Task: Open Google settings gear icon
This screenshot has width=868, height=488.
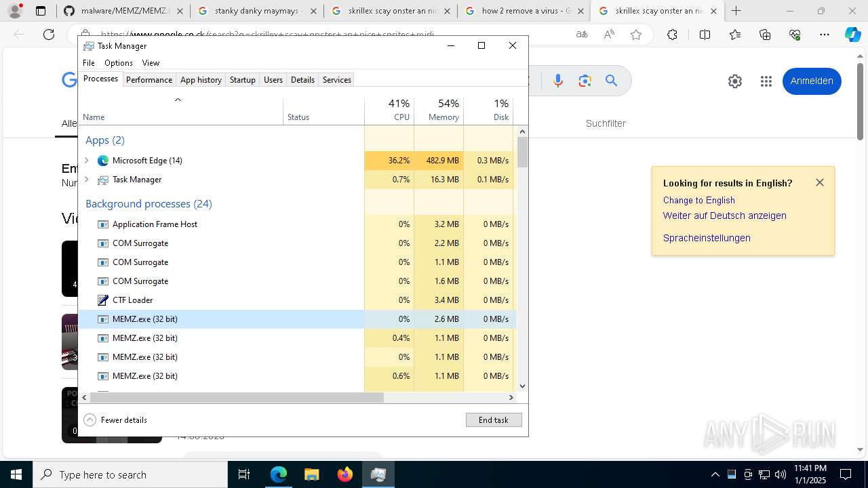Action: (735, 81)
